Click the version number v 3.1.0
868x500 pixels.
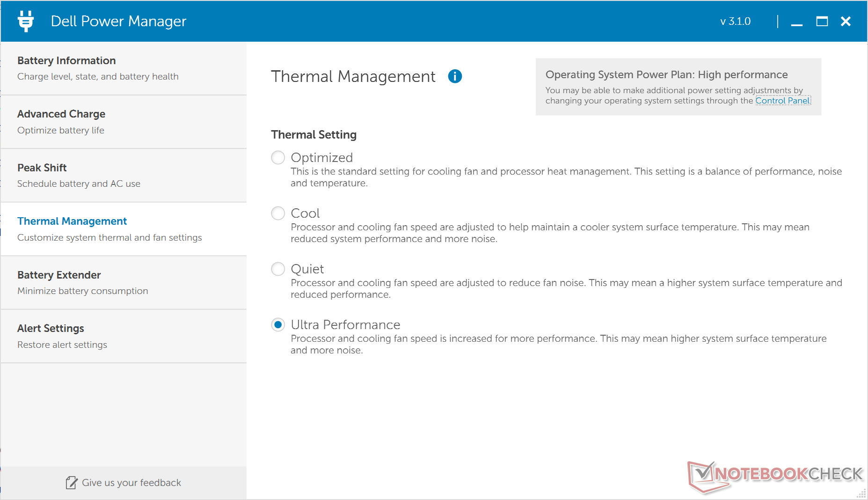[x=735, y=22]
